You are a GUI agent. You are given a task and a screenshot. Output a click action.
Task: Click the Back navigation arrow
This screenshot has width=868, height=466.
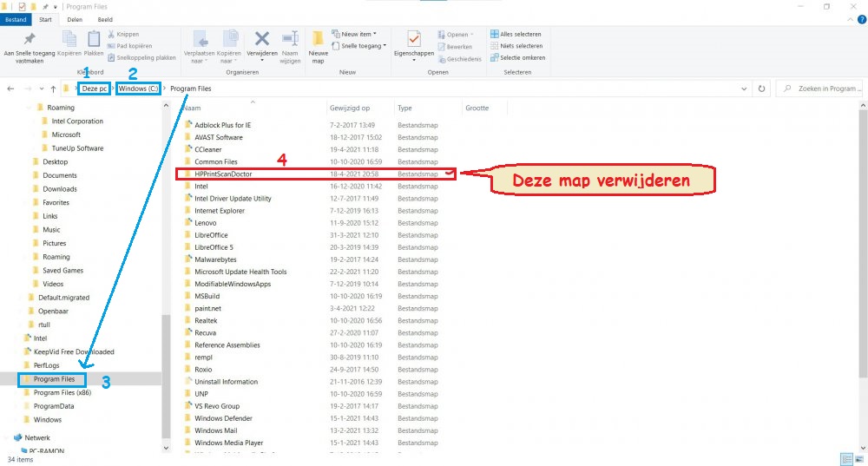tap(10, 89)
